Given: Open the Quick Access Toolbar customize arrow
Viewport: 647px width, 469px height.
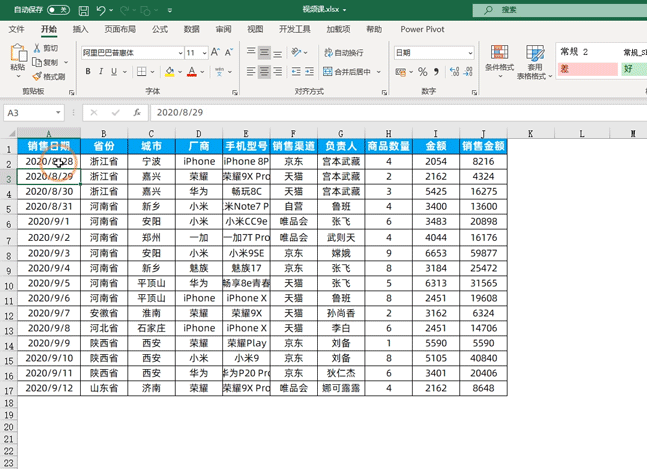Looking at the screenshot, I should [170, 10].
